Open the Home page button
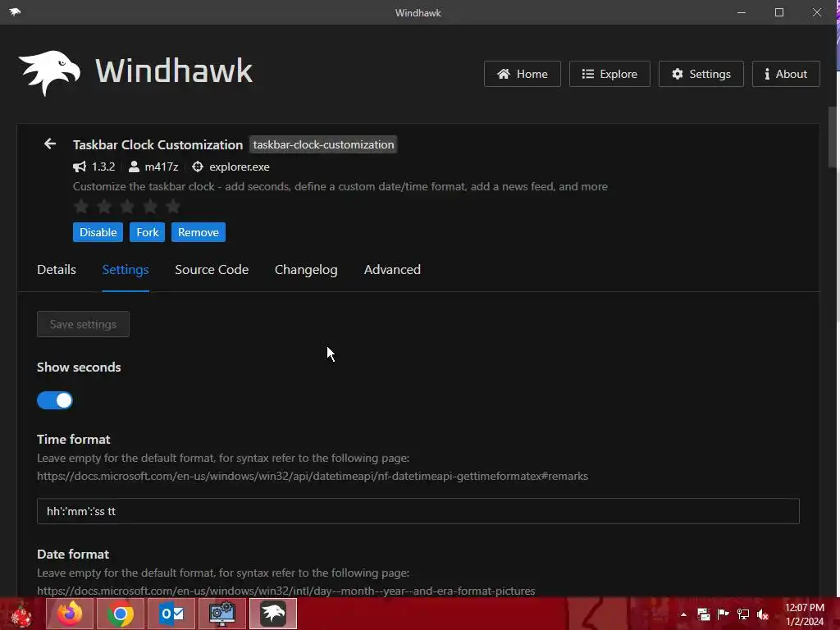Viewport: 840px width, 630px height. (523, 74)
